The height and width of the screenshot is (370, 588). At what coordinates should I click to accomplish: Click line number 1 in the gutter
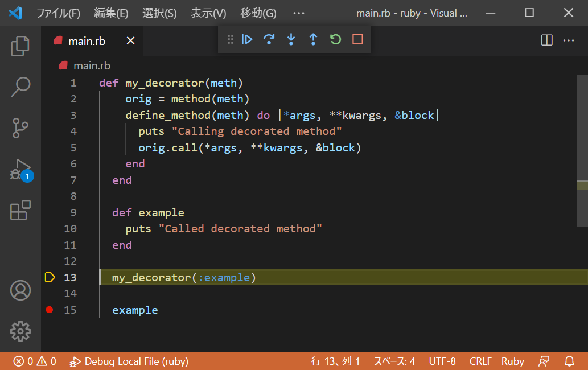point(73,83)
